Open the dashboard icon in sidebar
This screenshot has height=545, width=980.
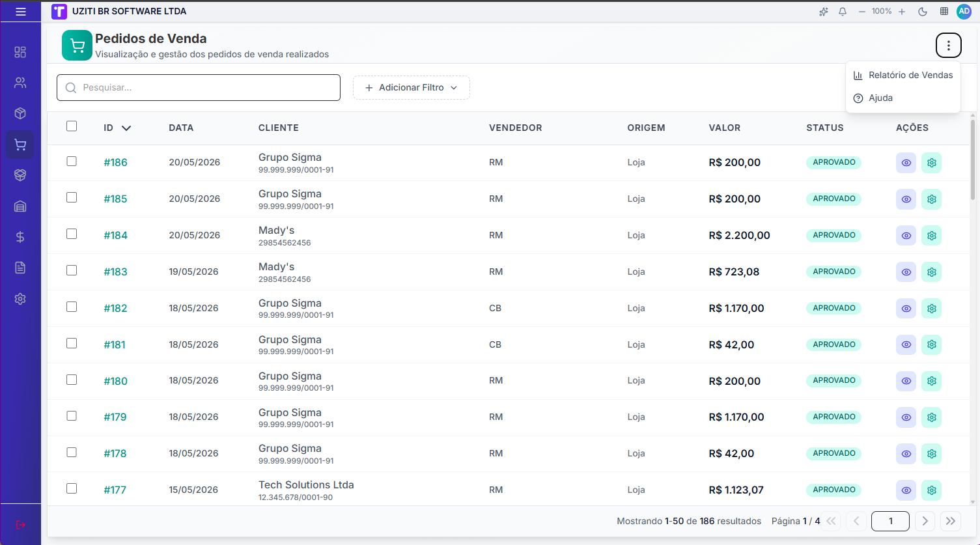pos(20,52)
